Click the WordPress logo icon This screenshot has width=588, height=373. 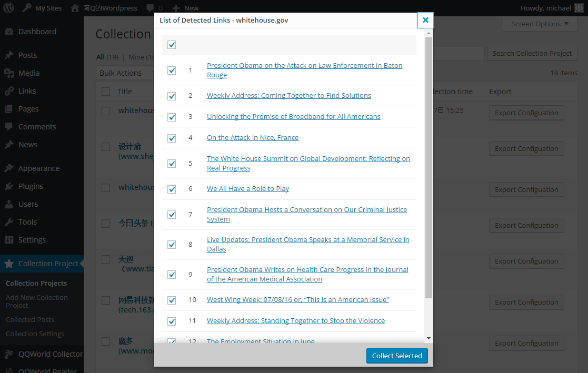[8, 8]
